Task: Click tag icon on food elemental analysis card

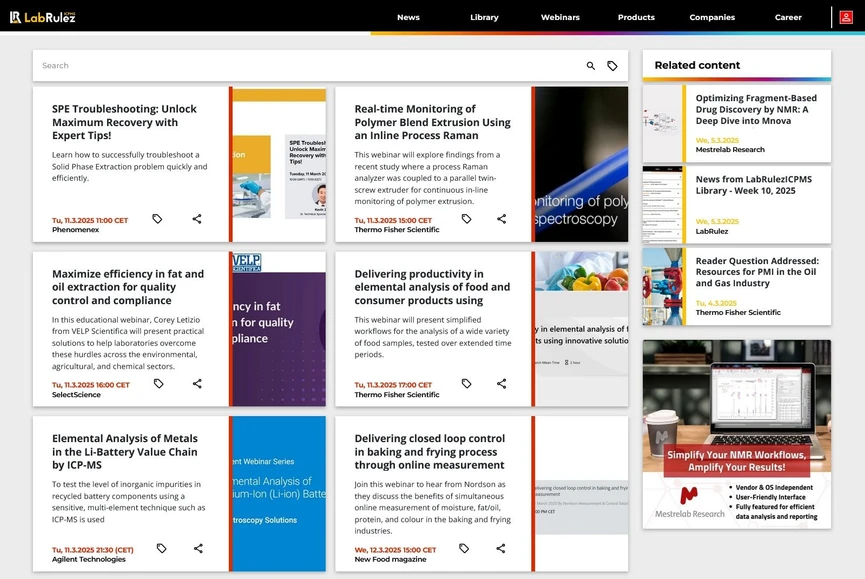Action: [467, 383]
